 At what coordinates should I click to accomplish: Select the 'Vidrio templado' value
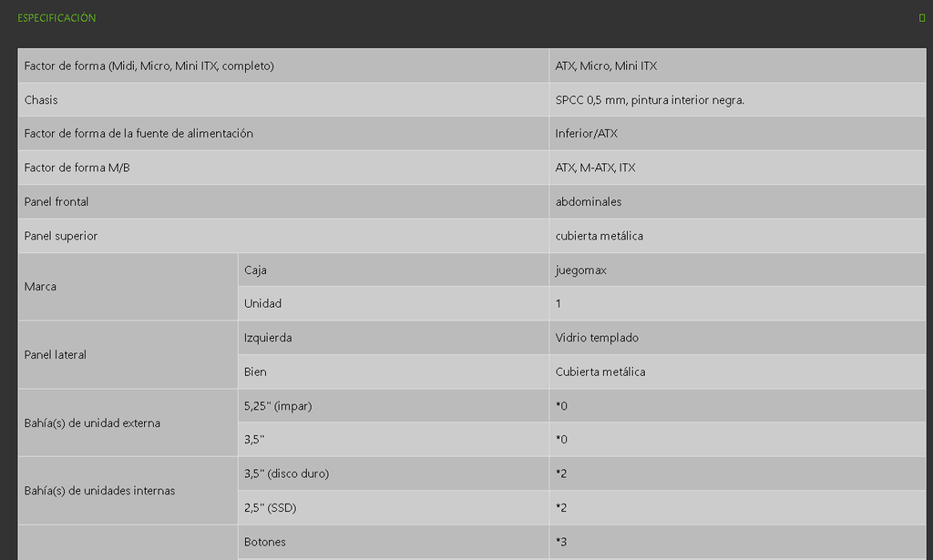click(x=597, y=338)
